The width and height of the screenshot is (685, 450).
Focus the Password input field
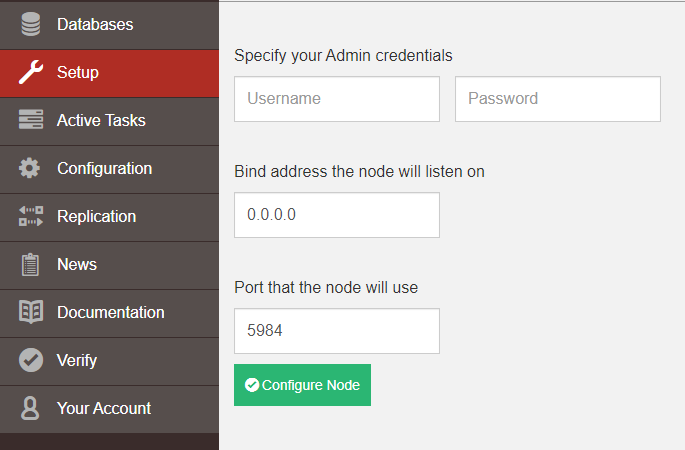(x=558, y=99)
